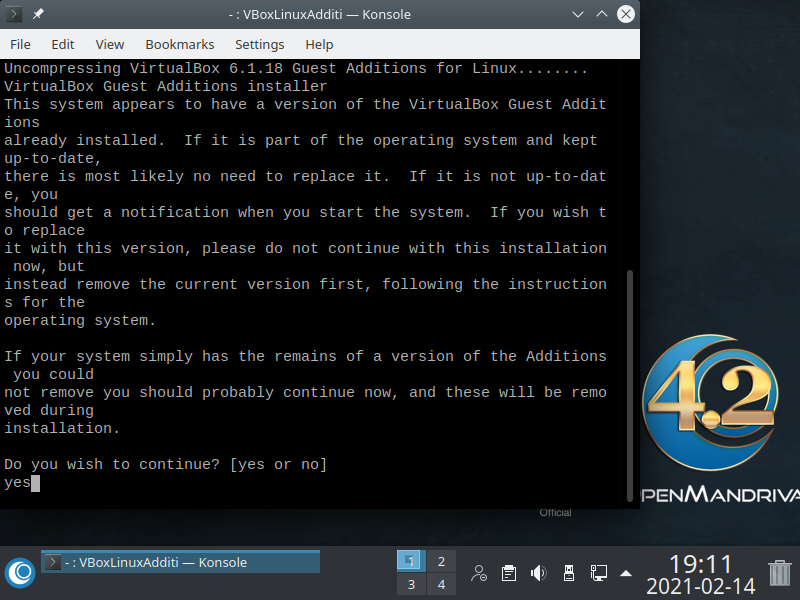Toggle the pin on all desktops icon
This screenshot has height=600, width=800.
coord(38,14)
